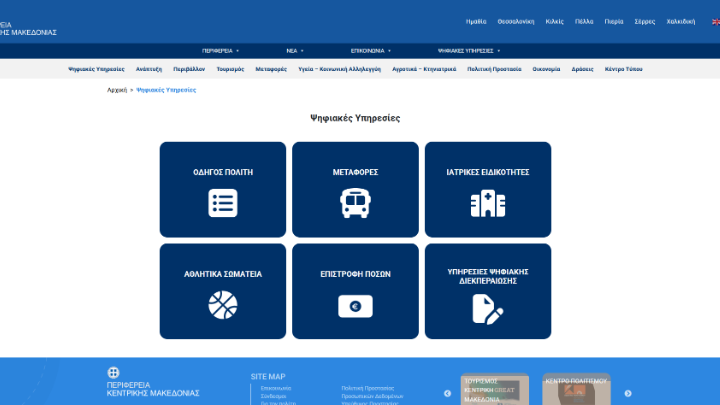Select the basketball icon for ΑΘΛΗΤΙΚΑ ΣΩΜΑΤΕΙΑ
This screenshot has width=720, height=405.
click(x=222, y=304)
